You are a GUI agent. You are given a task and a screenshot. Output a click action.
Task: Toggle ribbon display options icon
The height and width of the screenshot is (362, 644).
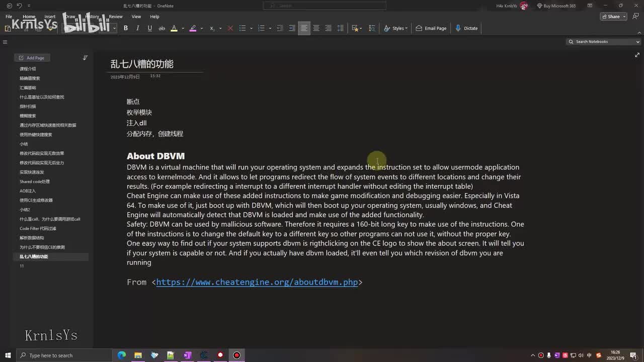(x=590, y=6)
